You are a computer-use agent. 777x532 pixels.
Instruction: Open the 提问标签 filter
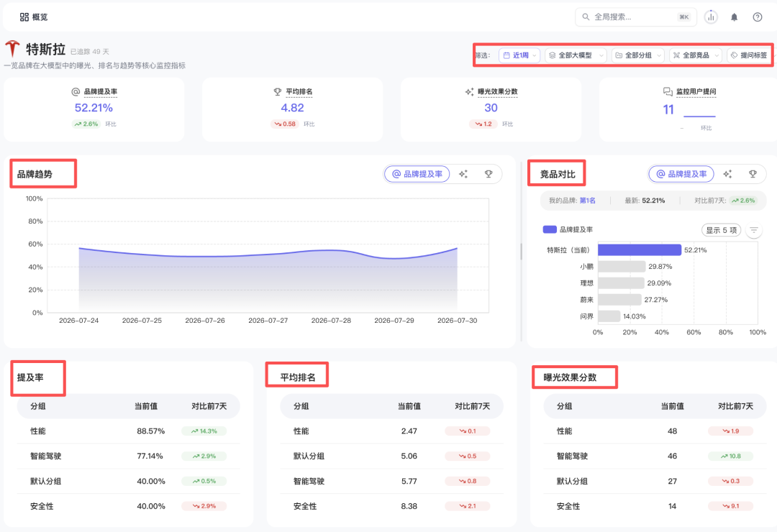point(749,55)
